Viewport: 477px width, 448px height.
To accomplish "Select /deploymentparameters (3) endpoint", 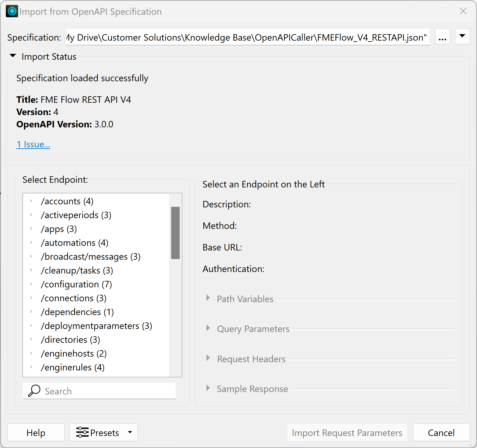I will 96,326.
